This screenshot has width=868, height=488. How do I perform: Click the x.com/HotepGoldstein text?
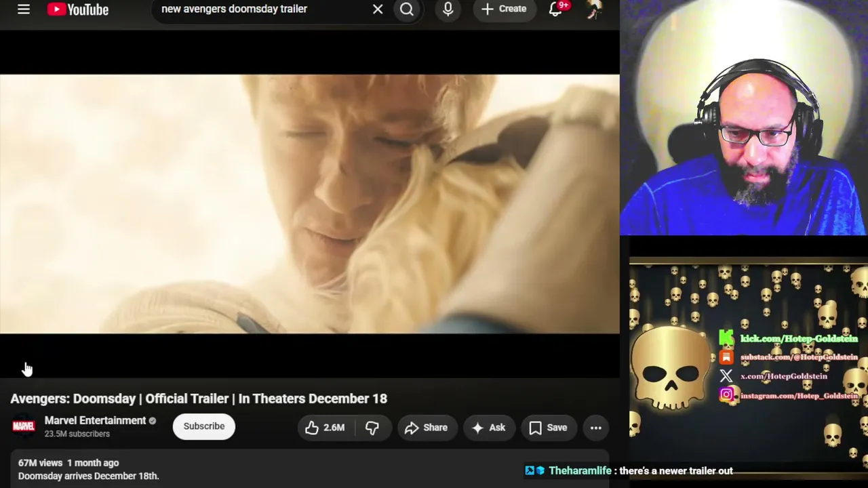(784, 376)
